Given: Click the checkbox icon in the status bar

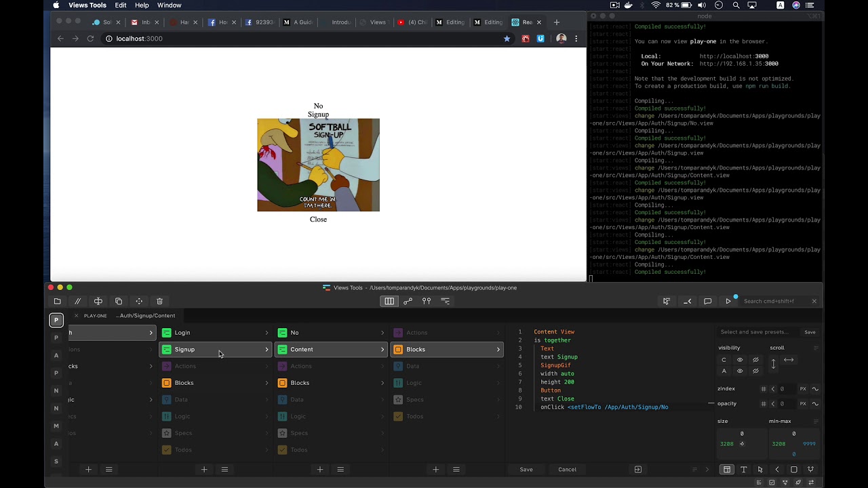Looking at the screenshot, I should point(772,483).
